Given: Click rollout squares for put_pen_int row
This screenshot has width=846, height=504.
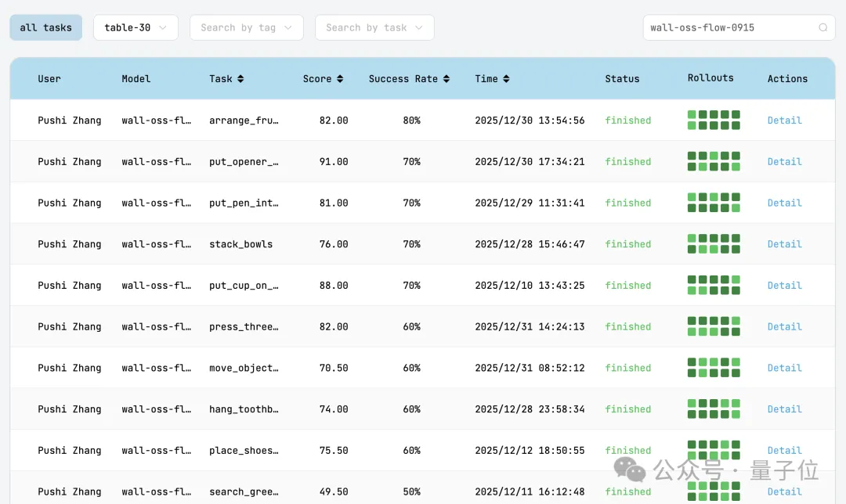Looking at the screenshot, I should 714,203.
